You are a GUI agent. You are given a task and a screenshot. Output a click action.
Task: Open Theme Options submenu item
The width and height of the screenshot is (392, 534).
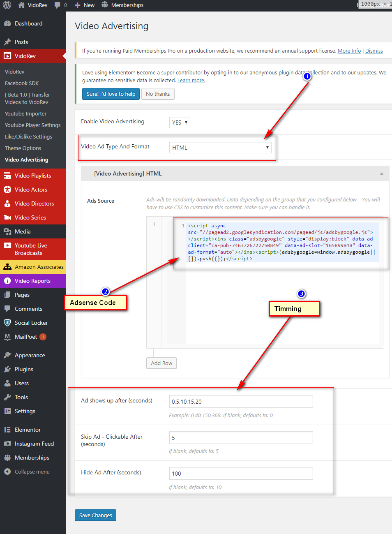(x=23, y=148)
